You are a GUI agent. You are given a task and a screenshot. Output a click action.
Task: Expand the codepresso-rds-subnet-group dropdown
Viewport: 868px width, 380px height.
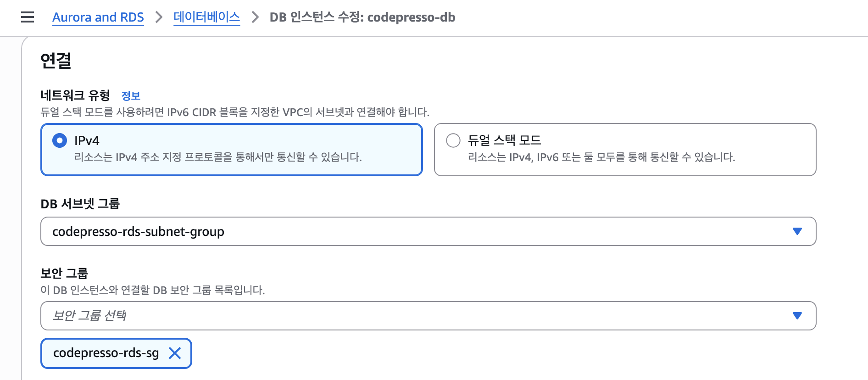tap(428, 231)
